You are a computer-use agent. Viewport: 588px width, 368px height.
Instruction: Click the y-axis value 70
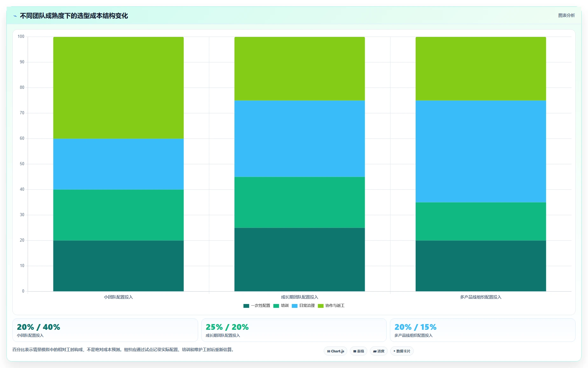22,113
